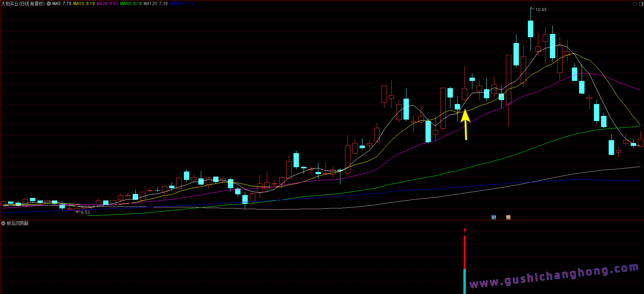This screenshot has width=644, height=294.
Task: Expand the 板后双阴副 indicator dropdown arrow
Action: pyautogui.click(x=3, y=223)
